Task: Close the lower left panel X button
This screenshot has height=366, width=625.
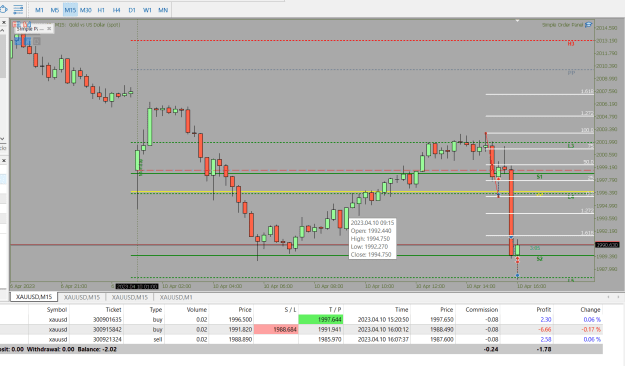Action: tap(3, 160)
